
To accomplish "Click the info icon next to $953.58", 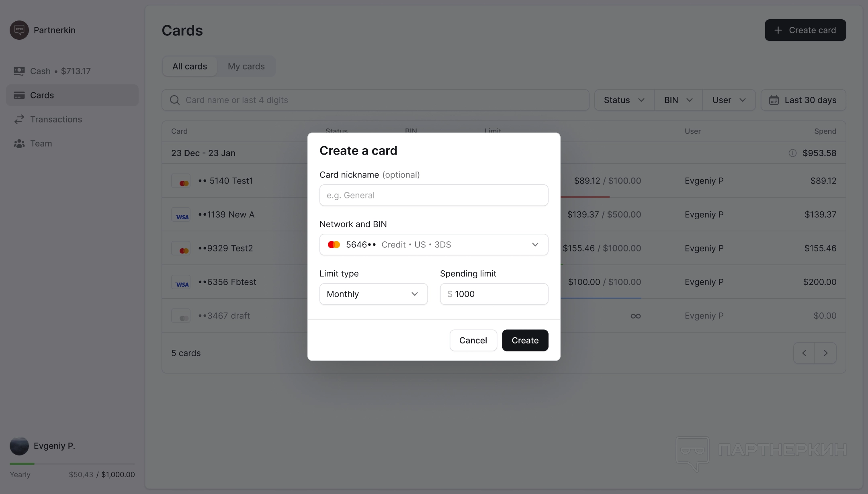I will tap(792, 153).
